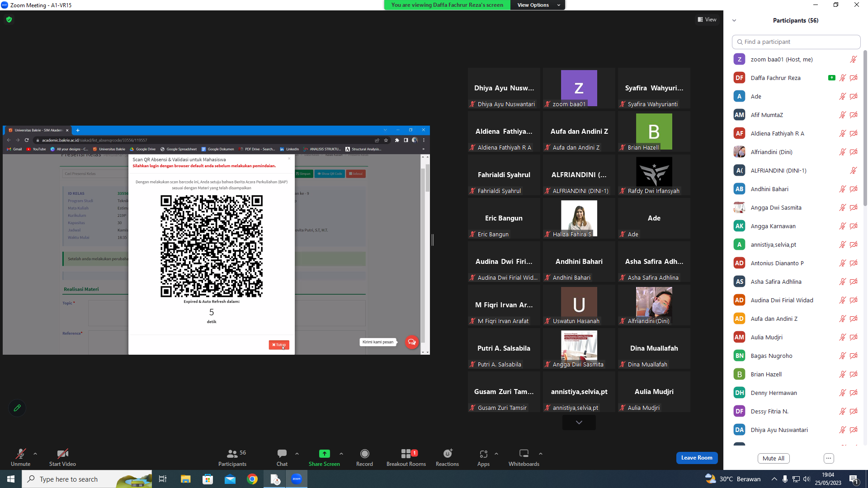The image size is (868, 488).
Task: Open the Mail app from taskbar
Action: 230,479
